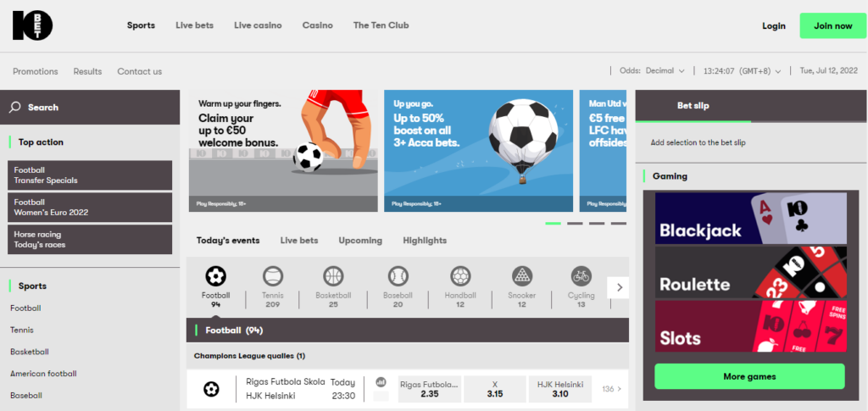868x411 pixels.
Task: Pick the Handball sport icon
Action: 460,276
